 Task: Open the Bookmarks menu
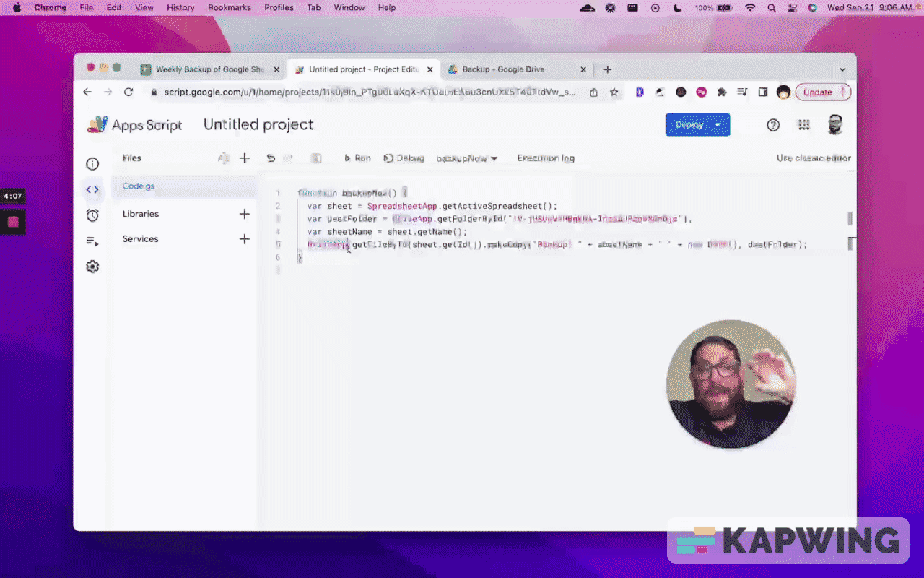pos(230,7)
